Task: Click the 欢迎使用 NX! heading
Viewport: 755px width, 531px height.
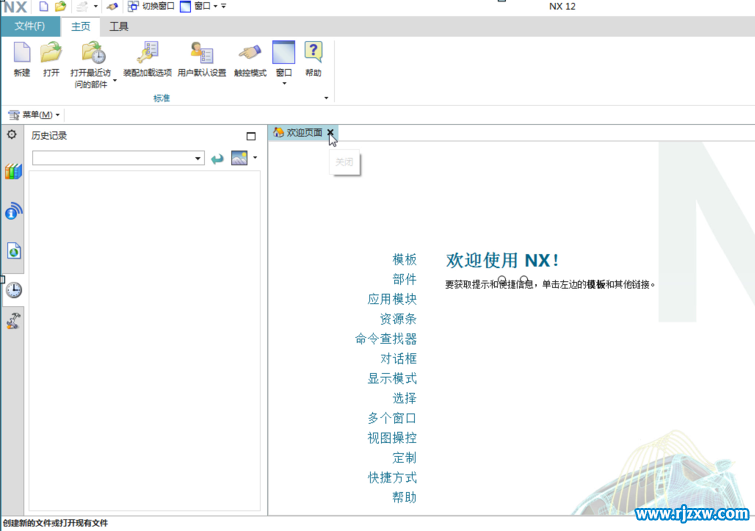Action: click(x=502, y=260)
